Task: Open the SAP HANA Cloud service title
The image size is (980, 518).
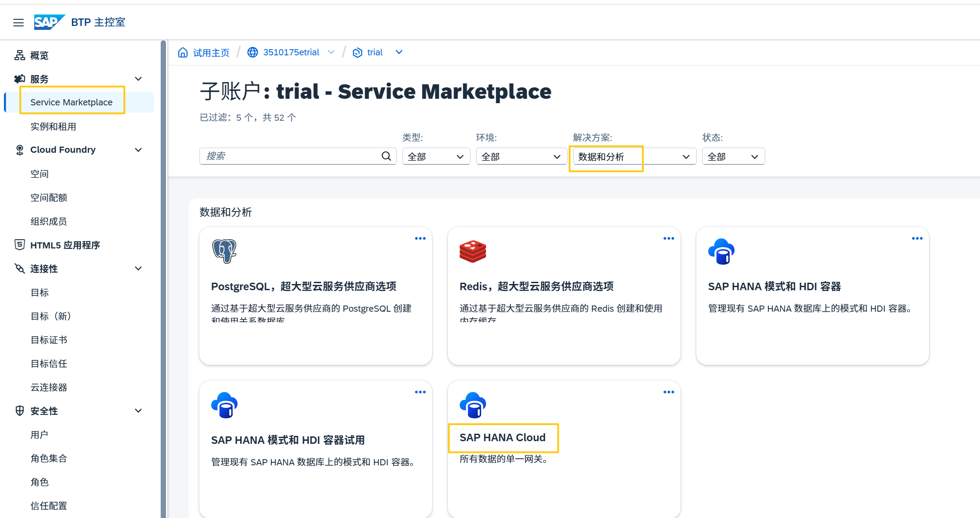Action: pyautogui.click(x=503, y=438)
